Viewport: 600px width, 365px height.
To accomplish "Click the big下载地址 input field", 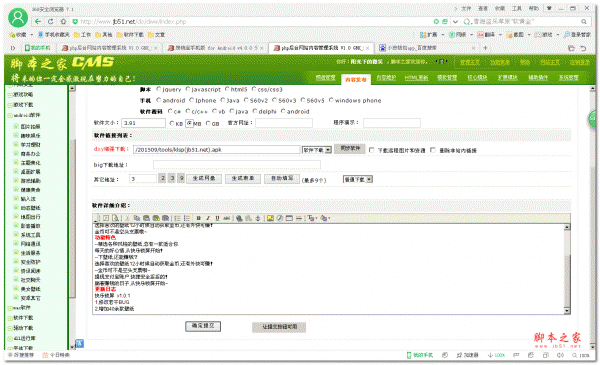I will pyautogui.click(x=237, y=165).
